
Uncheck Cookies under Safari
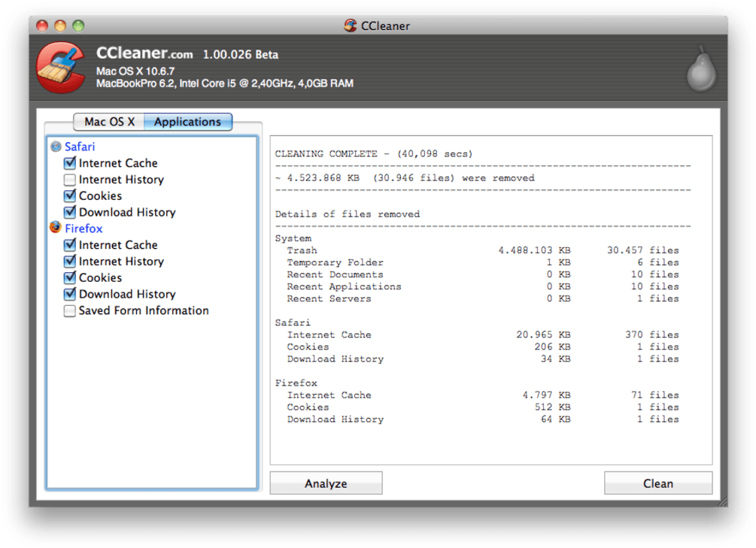click(69, 195)
